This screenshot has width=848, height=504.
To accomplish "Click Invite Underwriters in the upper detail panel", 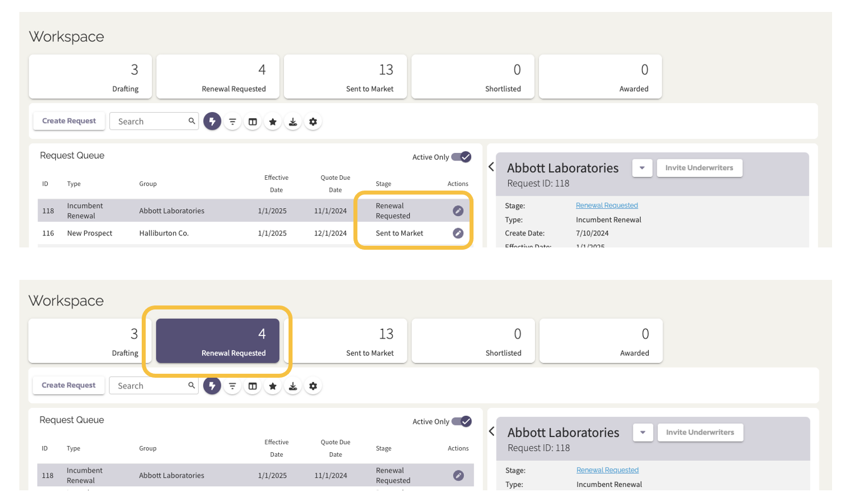I will pyautogui.click(x=699, y=168).
